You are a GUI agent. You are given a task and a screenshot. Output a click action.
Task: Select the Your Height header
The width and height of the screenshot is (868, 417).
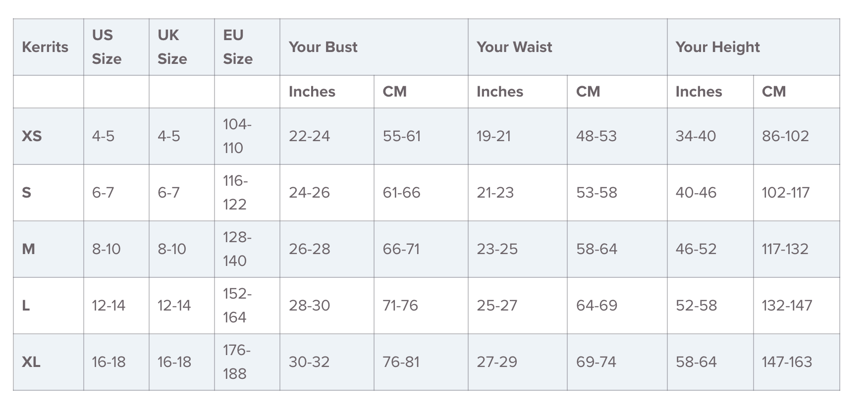point(717,47)
